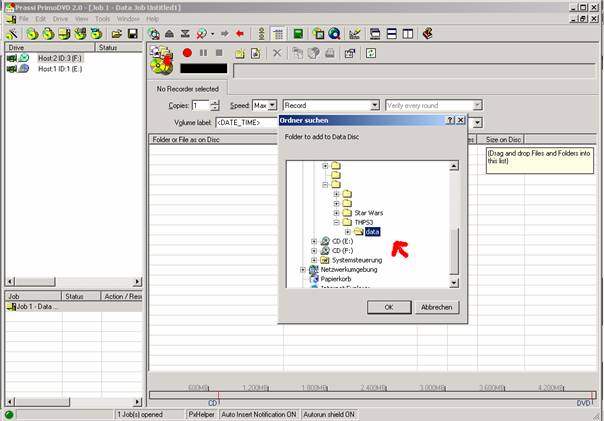Image resolution: width=604 pixels, height=421 pixels.
Task: Select the data folder in tree
Action: (x=372, y=231)
